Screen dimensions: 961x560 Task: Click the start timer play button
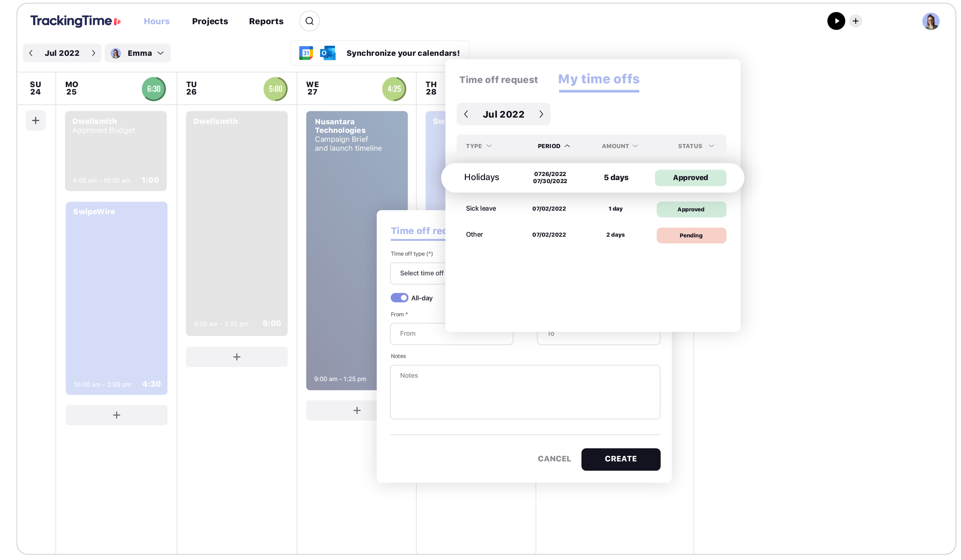click(x=836, y=21)
